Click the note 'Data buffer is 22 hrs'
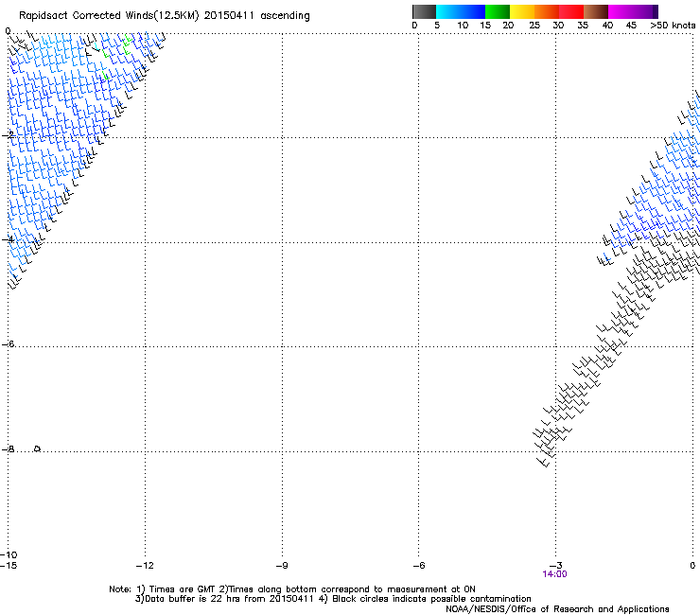 pyautogui.click(x=193, y=599)
